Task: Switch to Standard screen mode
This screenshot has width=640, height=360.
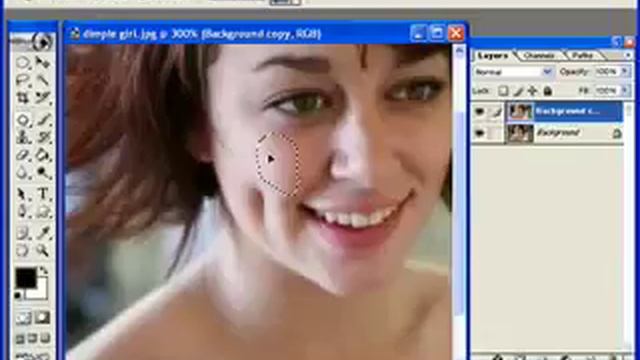Action: 20,338
